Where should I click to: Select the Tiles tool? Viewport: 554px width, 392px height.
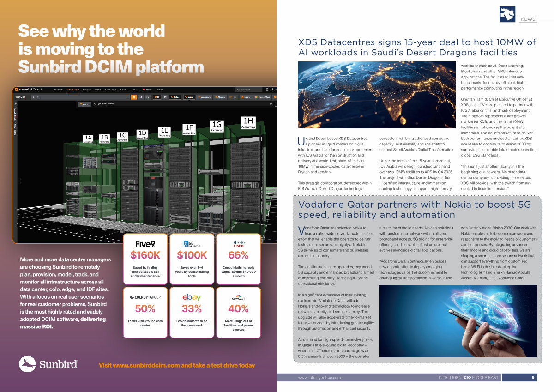click(233, 97)
